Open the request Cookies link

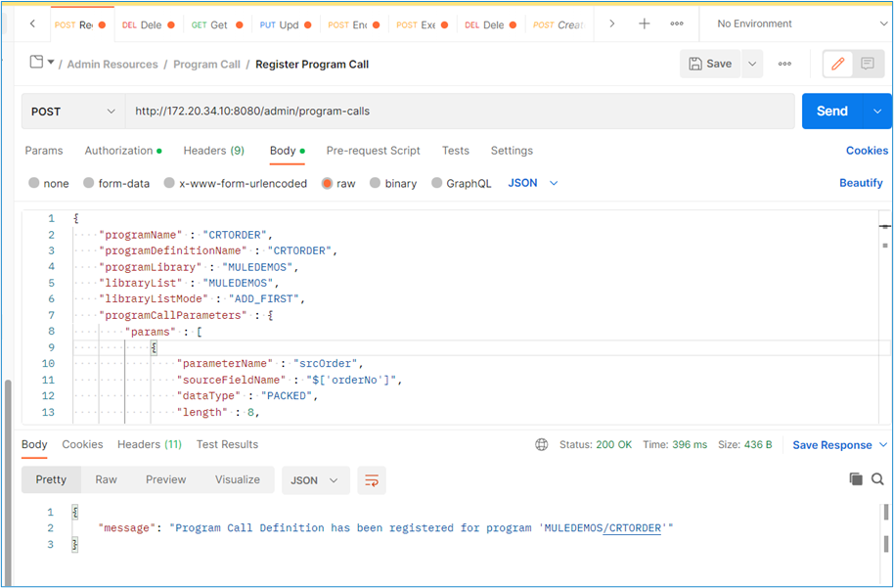(867, 151)
